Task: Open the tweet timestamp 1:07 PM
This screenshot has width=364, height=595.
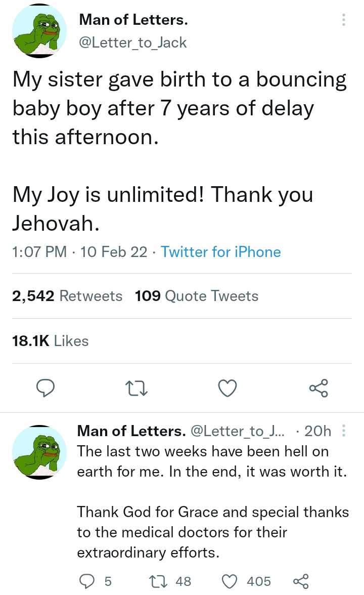Action: 39,252
